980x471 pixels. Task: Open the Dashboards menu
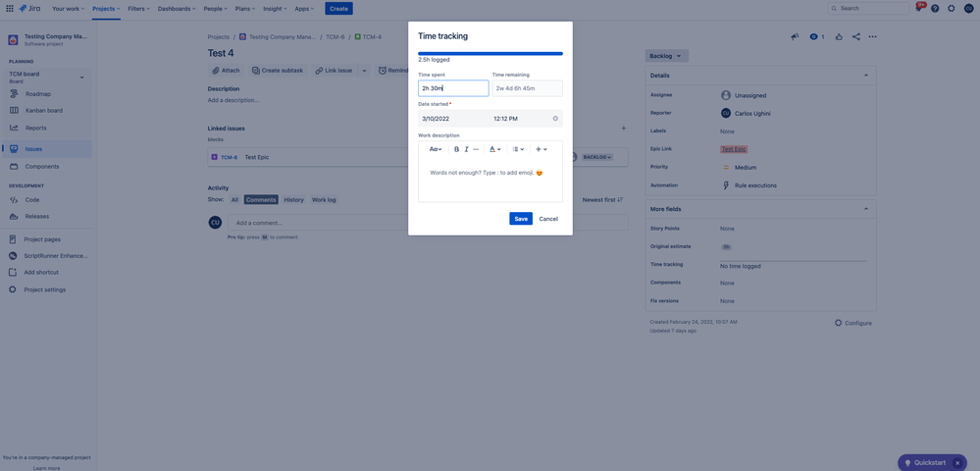pyautogui.click(x=177, y=9)
